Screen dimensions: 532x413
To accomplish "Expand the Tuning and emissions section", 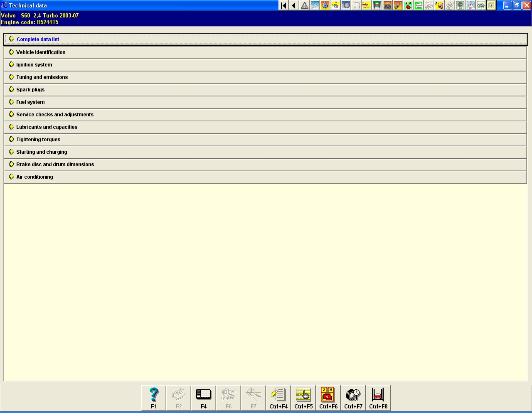I will (x=266, y=77).
